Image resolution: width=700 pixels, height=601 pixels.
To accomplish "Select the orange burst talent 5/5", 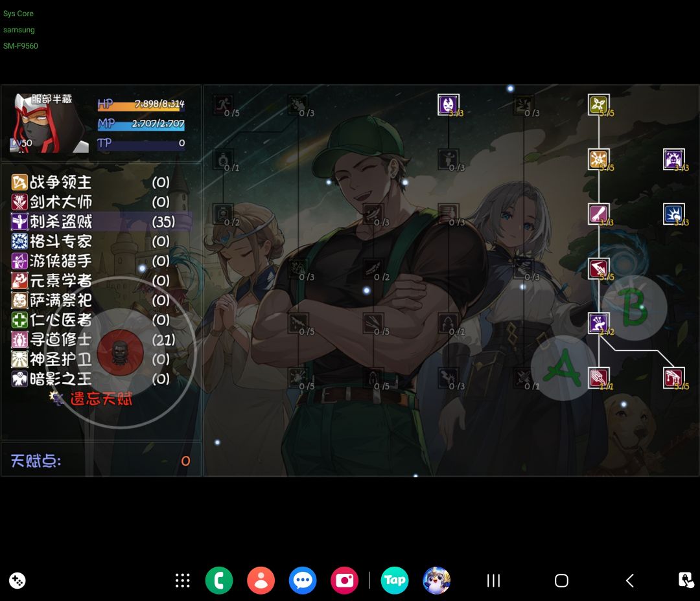I will [x=599, y=159].
